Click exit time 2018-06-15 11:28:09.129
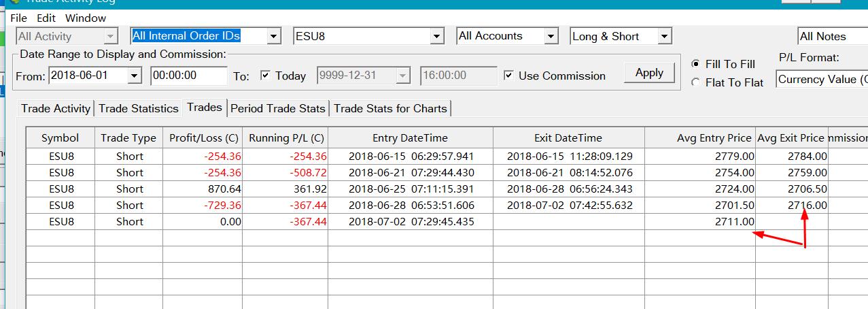Screen dimensions: 868x309 [570, 157]
